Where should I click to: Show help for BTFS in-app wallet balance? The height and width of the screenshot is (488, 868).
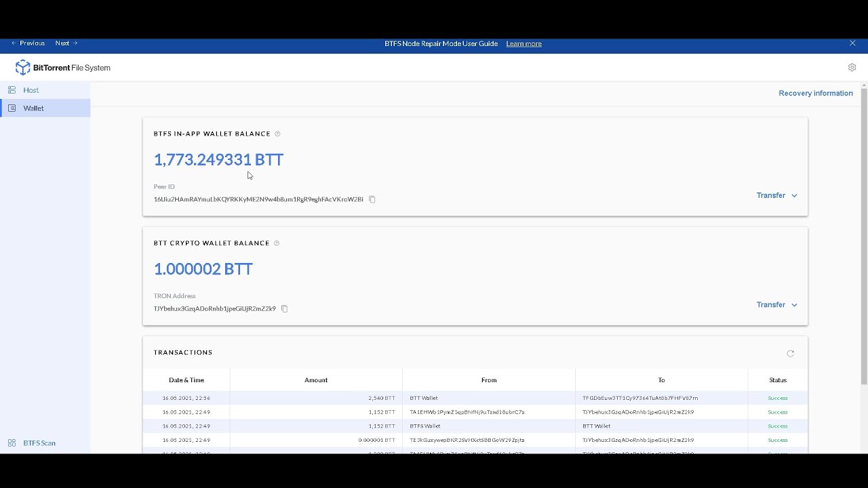click(277, 134)
